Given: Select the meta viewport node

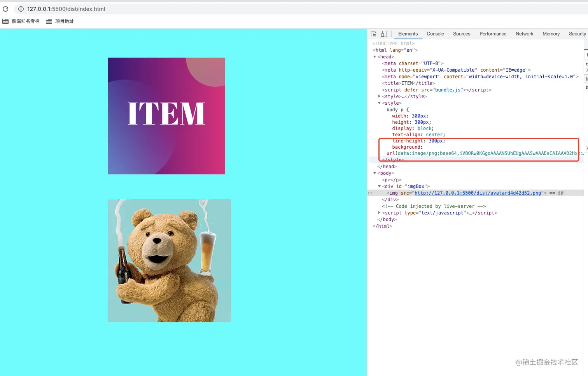Looking at the screenshot, I should (x=480, y=77).
